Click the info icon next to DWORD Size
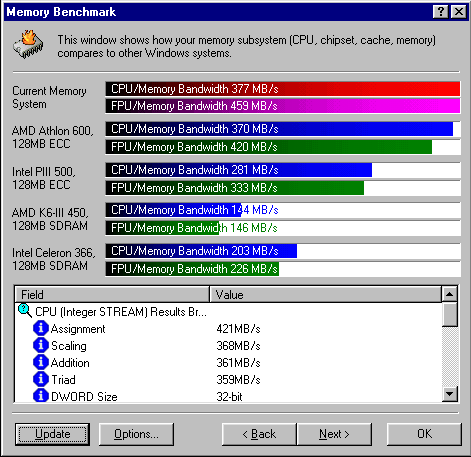 pyautogui.click(x=41, y=396)
